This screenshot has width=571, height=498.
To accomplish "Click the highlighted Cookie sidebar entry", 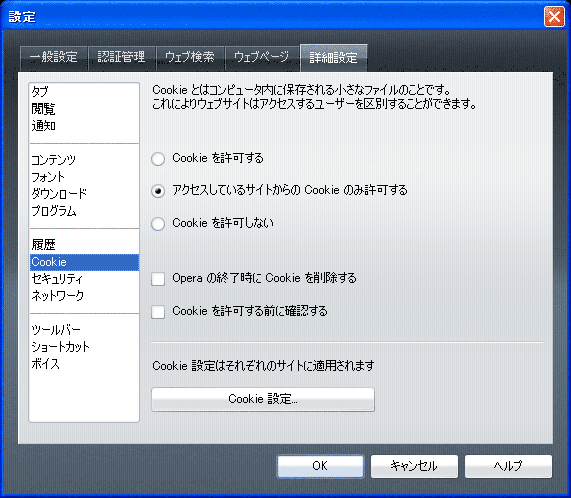I will coord(84,262).
